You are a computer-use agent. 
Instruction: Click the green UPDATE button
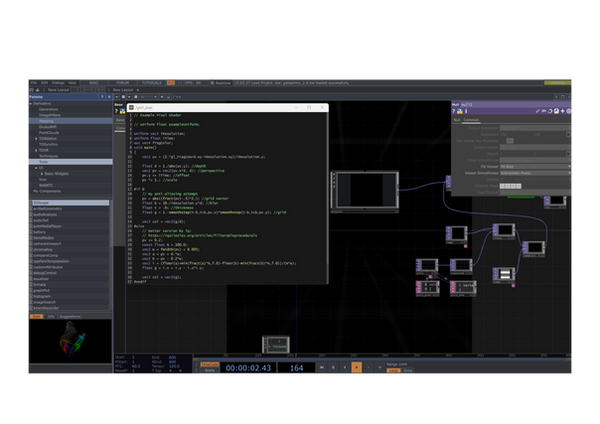[x=557, y=83]
